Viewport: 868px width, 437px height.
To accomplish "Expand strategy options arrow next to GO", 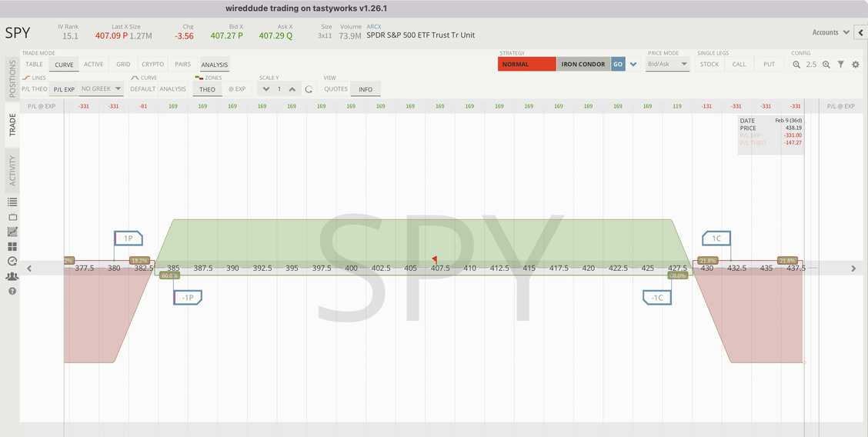I will click(x=633, y=64).
